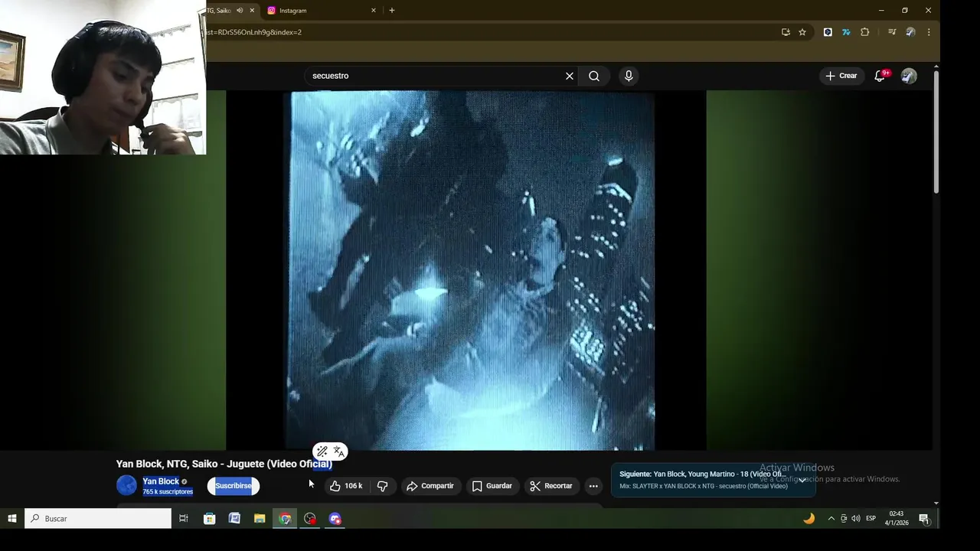Like the video with 106 k thumbs-up
This screenshot has width=980, height=551.
pos(346,486)
